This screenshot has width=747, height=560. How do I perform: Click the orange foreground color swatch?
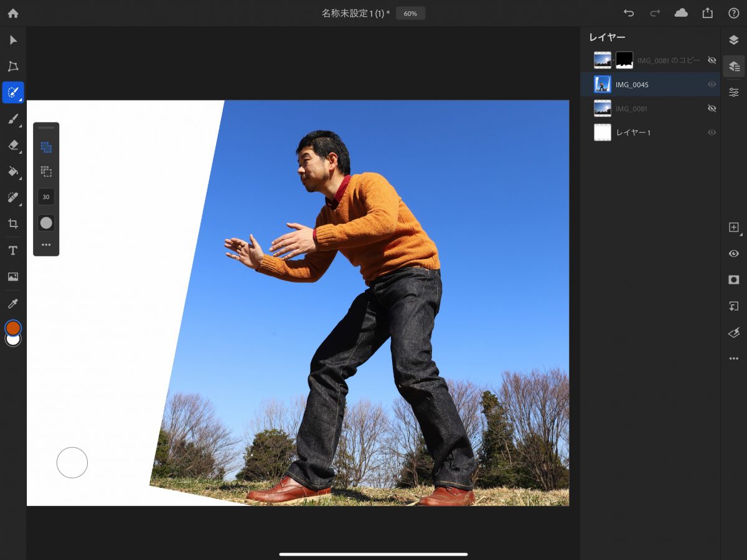[x=13, y=327]
